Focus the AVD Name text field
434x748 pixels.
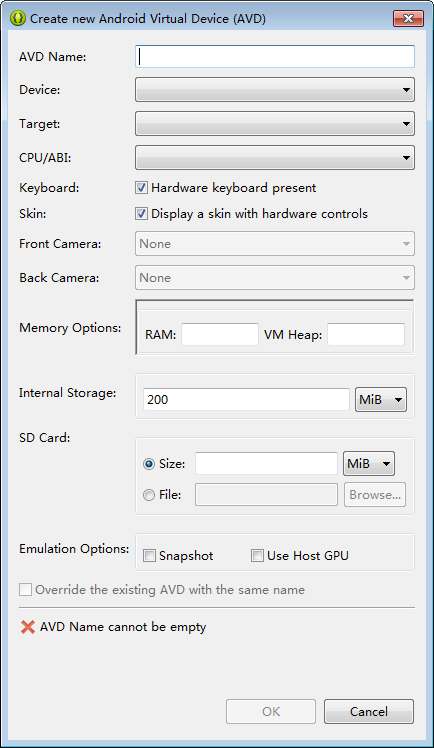275,57
